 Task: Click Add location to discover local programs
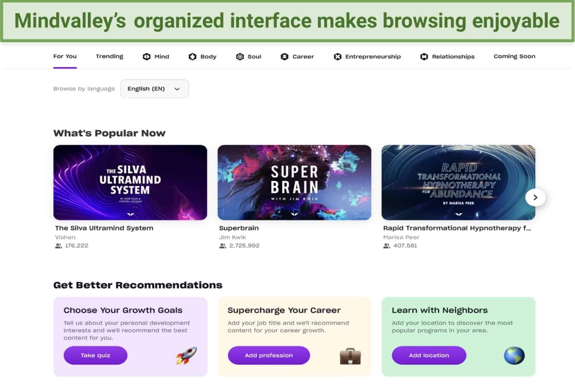tap(429, 355)
